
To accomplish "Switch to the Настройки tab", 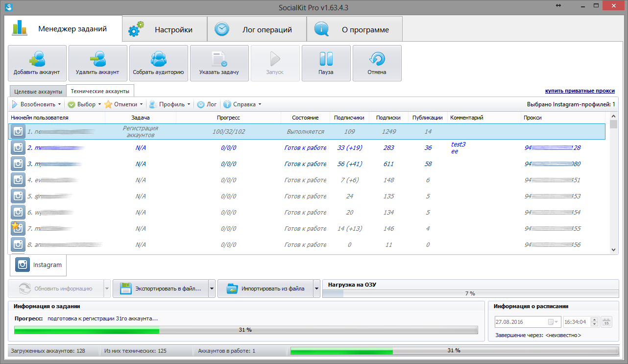I will [x=164, y=29].
